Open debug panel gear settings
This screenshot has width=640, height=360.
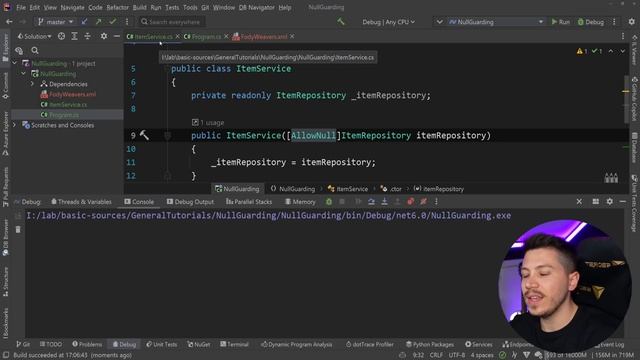pos(609,201)
